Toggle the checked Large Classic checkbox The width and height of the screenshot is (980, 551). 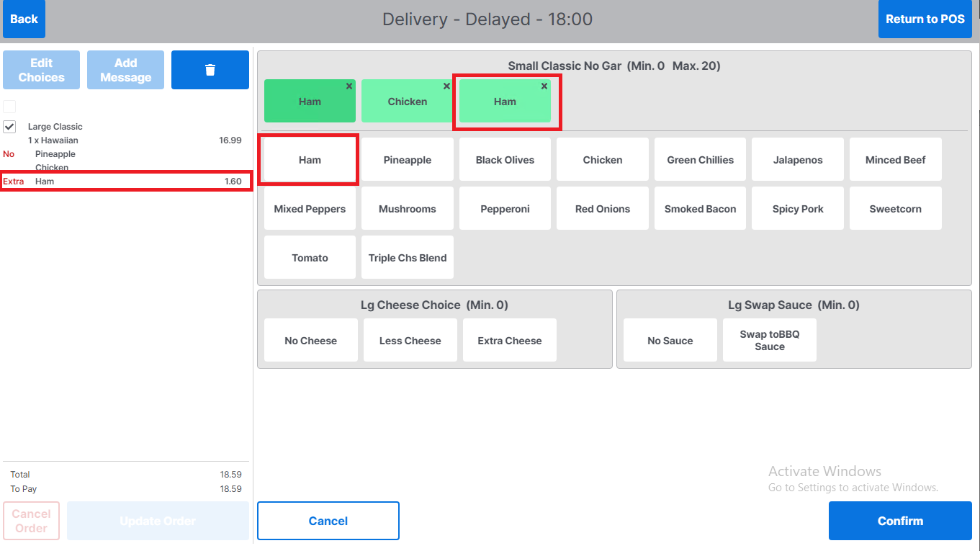(9, 127)
